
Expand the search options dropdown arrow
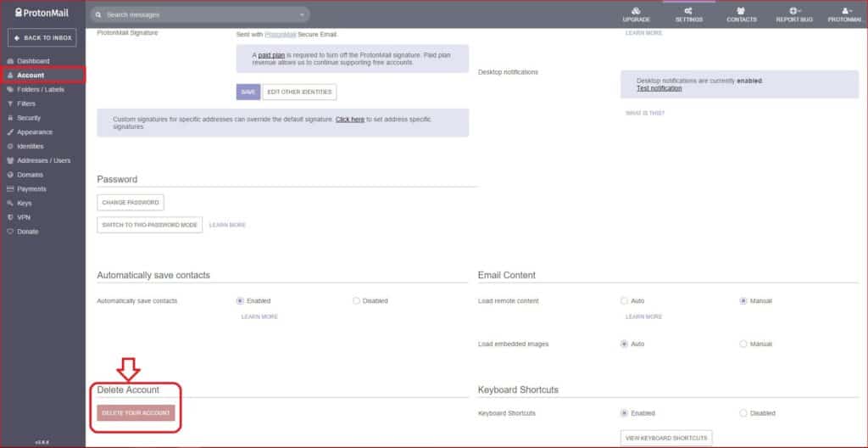tap(302, 14)
